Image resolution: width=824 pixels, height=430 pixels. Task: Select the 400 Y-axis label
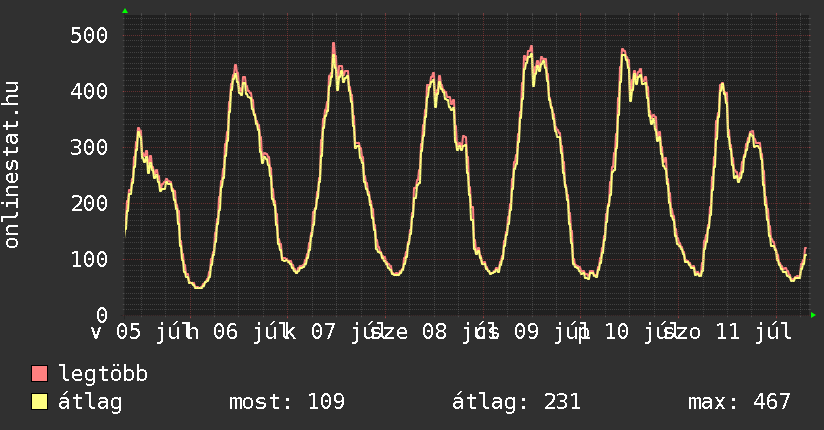click(x=89, y=91)
